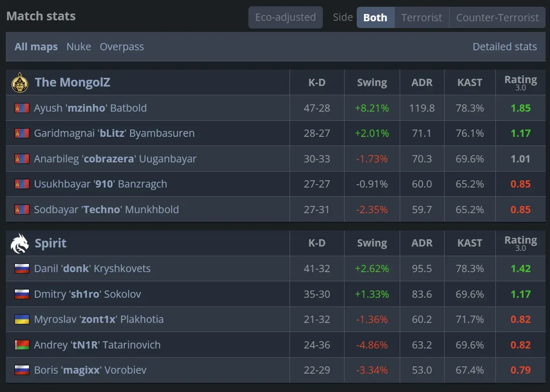This screenshot has width=550, height=392.
Task: Switch to the Nuke map tab
Action: [x=79, y=47]
